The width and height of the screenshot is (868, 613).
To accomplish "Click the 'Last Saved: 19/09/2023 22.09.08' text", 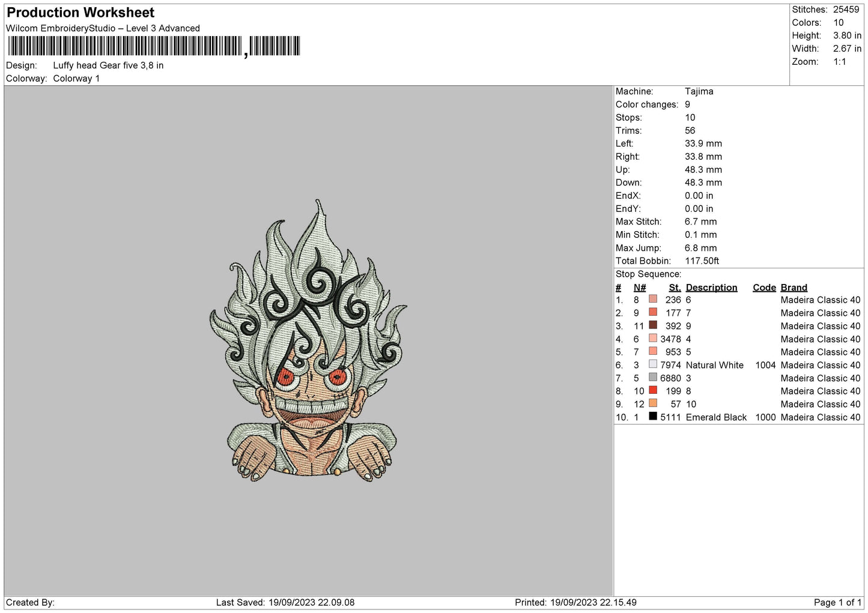I will pos(285,602).
